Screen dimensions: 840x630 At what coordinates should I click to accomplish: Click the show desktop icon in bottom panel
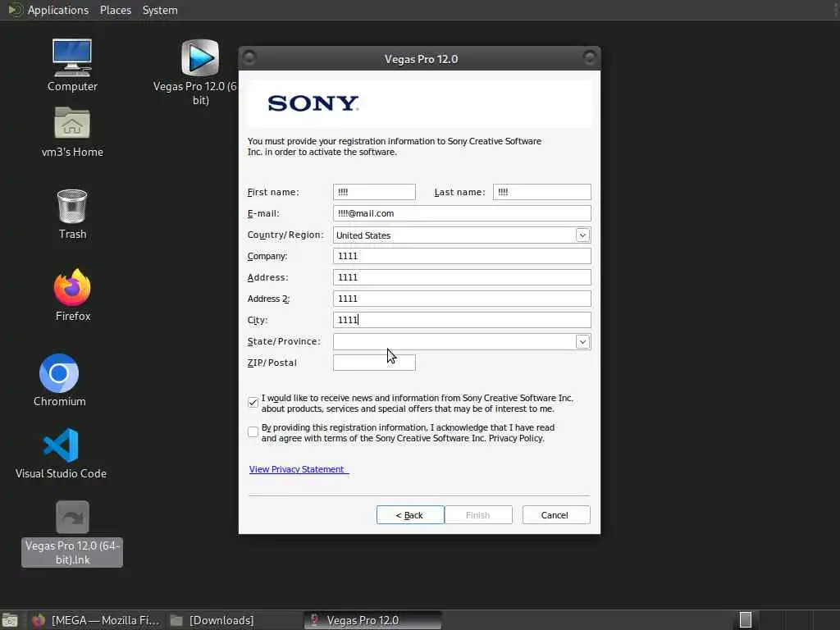(x=10, y=620)
